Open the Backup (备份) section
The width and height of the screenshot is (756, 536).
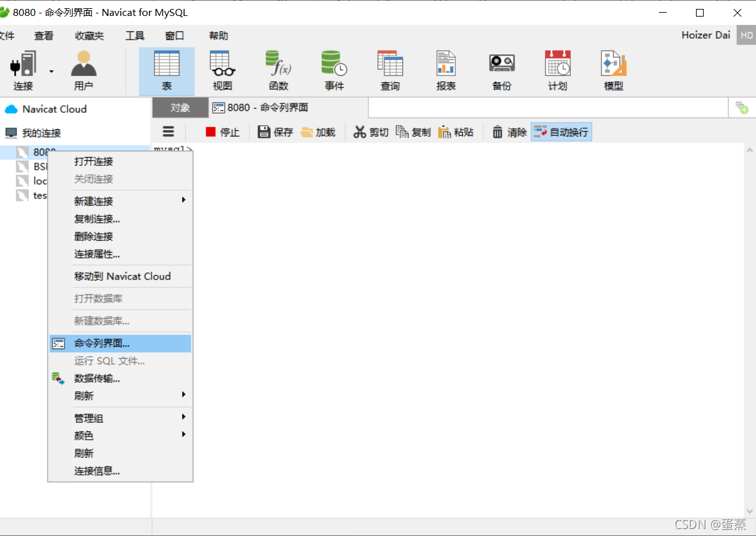[502, 70]
